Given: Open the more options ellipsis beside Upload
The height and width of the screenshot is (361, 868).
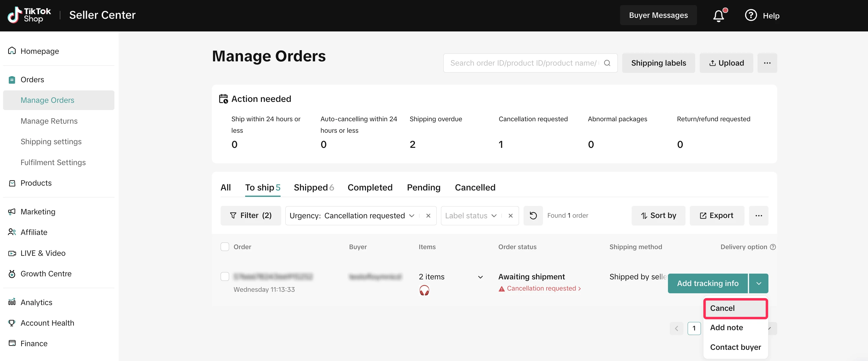Looking at the screenshot, I should [767, 63].
